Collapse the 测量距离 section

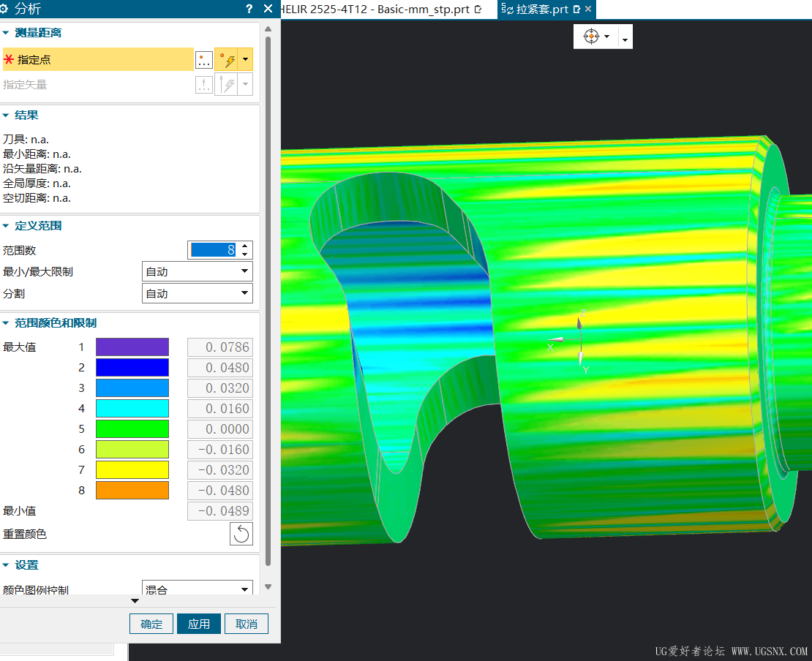pos(6,33)
